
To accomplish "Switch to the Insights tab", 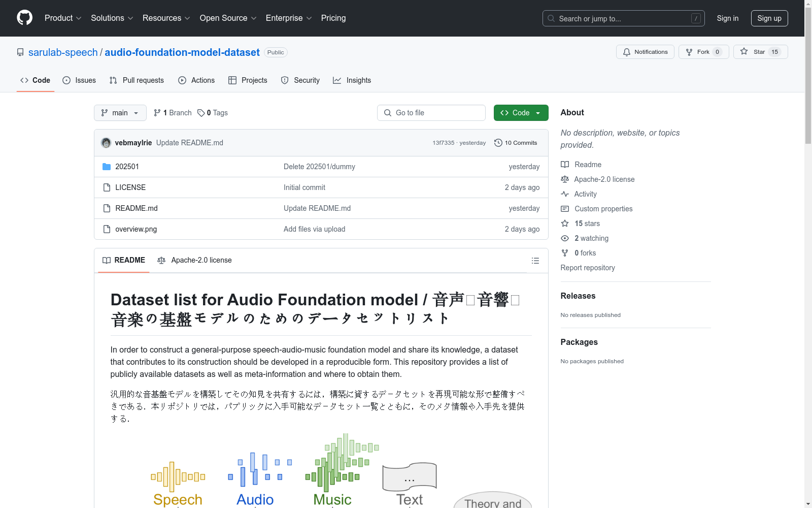I will 352,80.
